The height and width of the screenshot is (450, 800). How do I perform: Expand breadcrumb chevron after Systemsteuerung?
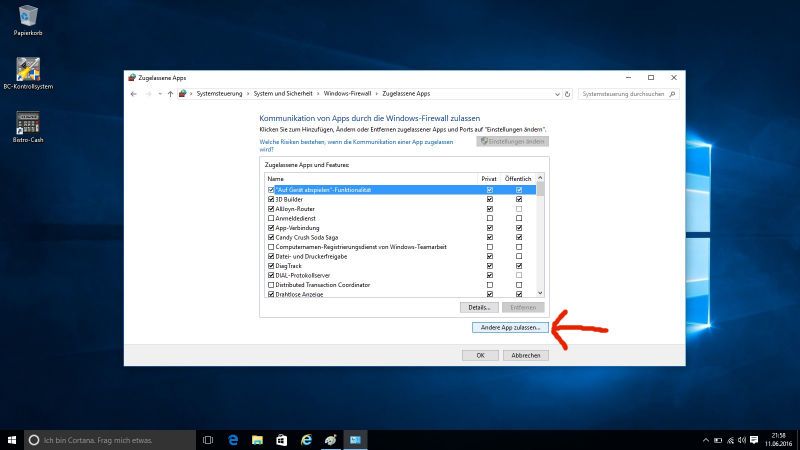[248, 94]
